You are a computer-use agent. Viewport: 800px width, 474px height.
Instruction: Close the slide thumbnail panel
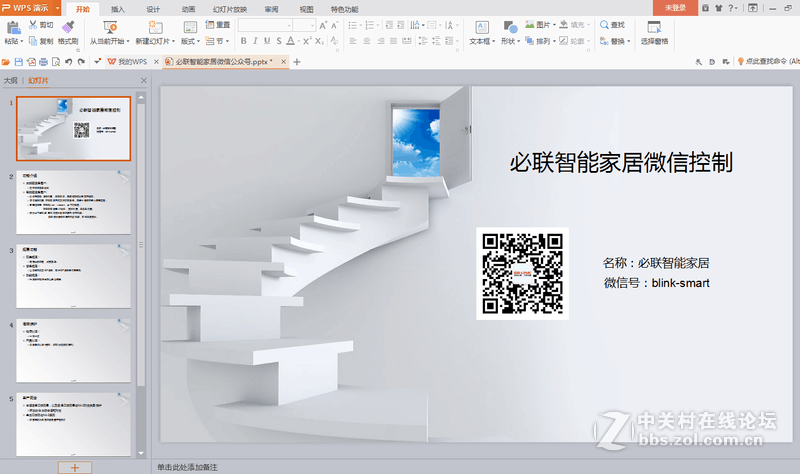[x=144, y=81]
